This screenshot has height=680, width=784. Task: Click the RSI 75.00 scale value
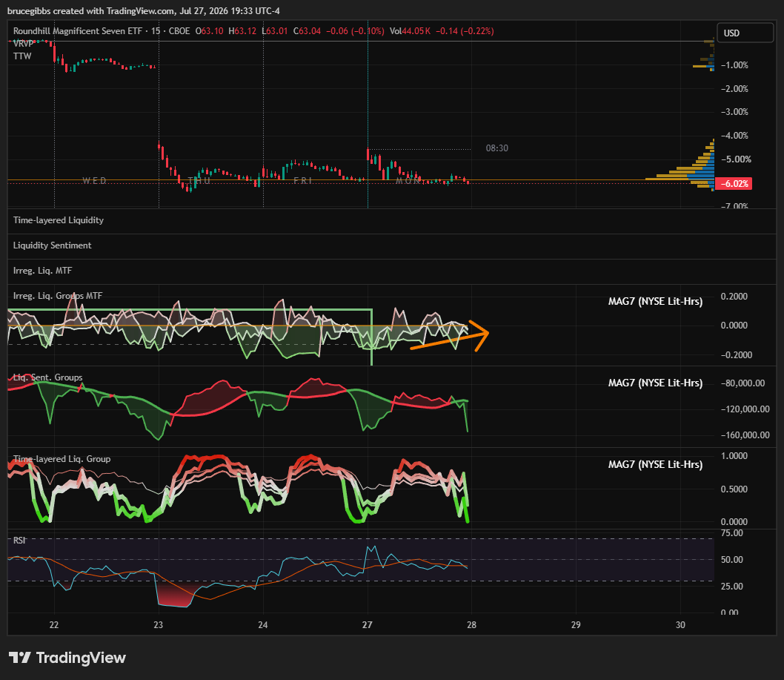[732, 533]
